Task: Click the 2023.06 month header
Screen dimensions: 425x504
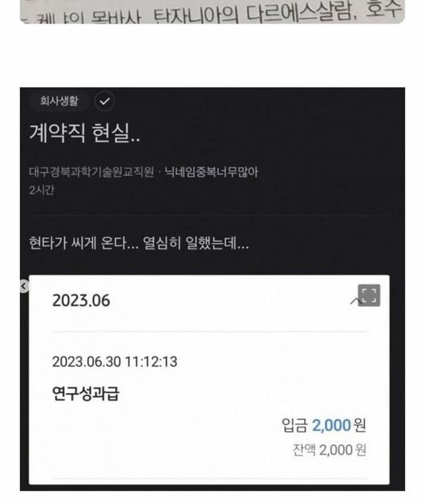Action: point(81,301)
